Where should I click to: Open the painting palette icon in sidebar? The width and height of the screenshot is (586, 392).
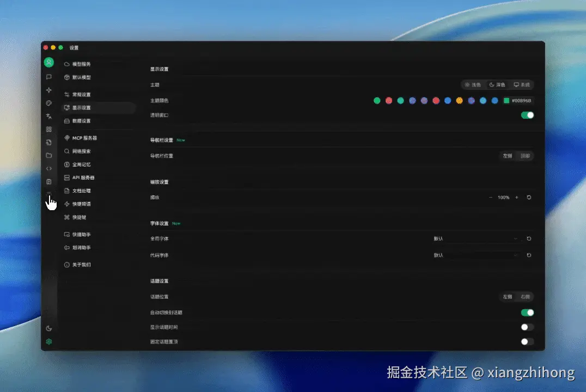point(49,103)
